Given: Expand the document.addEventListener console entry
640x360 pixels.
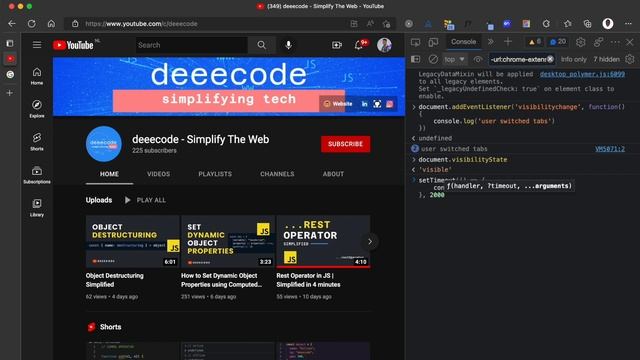Looking at the screenshot, I should point(413,107).
